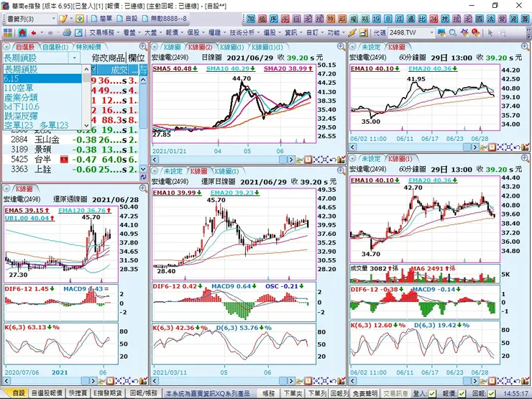The width and height of the screenshot is (532, 399).
Task: Open the 書籤列(3) bookmark dropdown
Action: click(54, 19)
